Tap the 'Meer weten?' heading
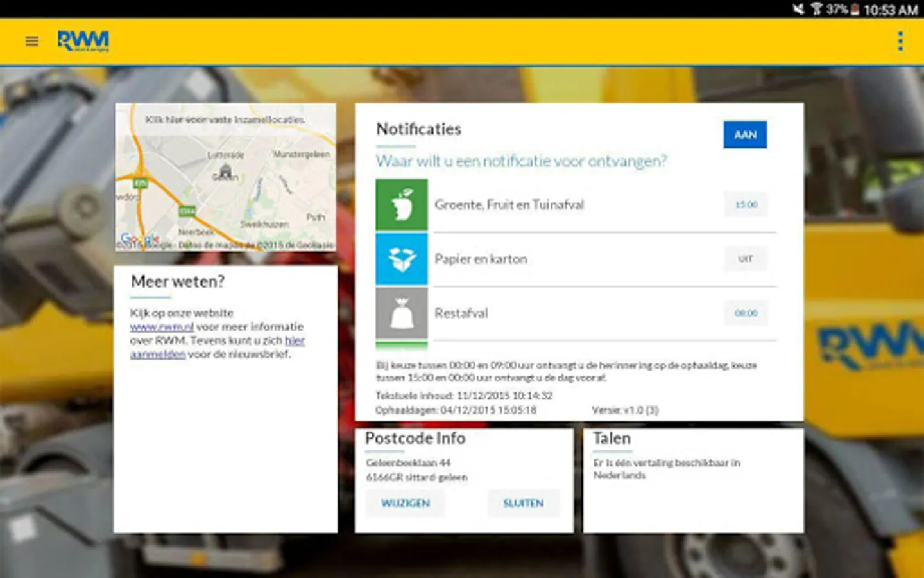The image size is (924, 578). (178, 281)
